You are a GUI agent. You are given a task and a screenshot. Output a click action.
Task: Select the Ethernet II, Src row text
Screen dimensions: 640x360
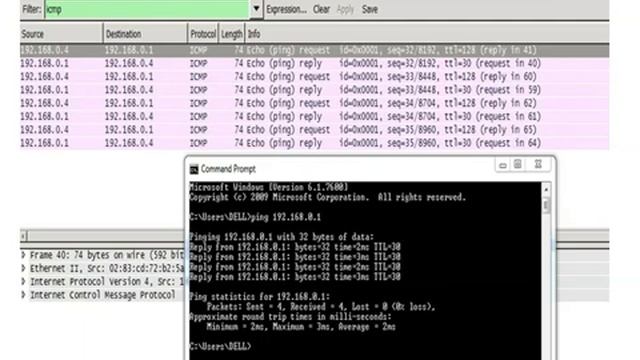click(107, 269)
